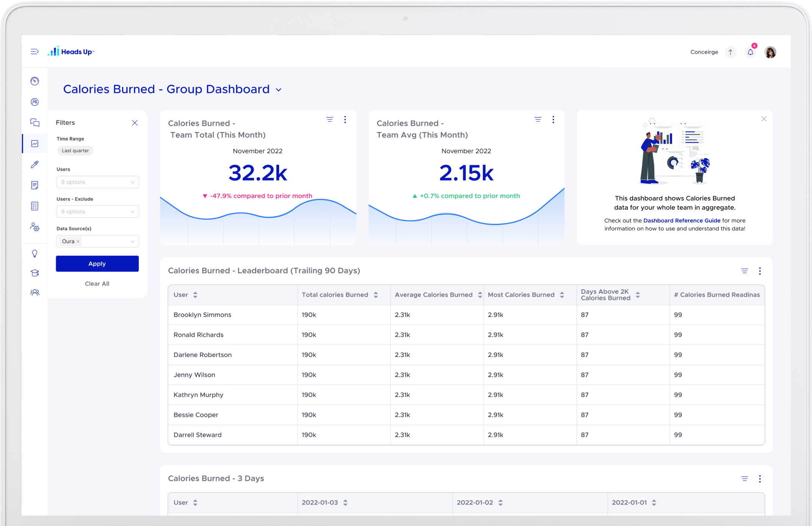Screen dimensions: 812x526
Task: Open the notes document sidebar icon
Action: (35, 185)
